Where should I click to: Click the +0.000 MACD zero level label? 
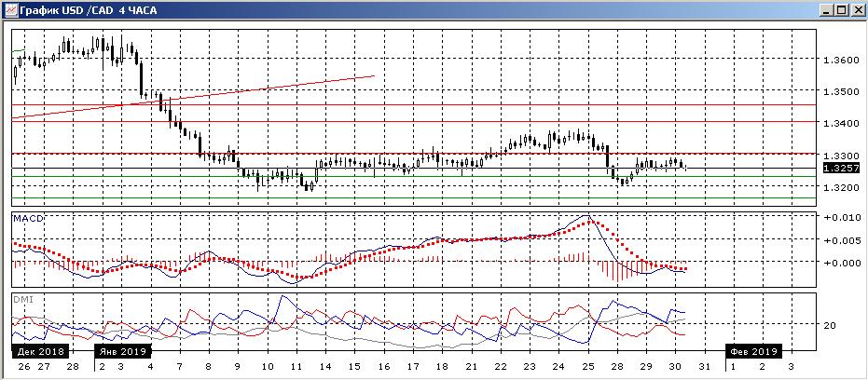(843, 263)
